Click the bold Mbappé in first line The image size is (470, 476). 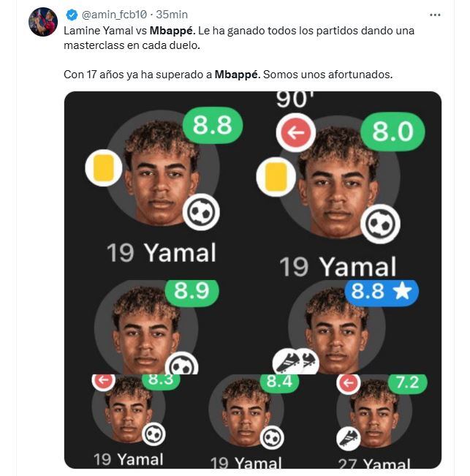[x=173, y=31]
